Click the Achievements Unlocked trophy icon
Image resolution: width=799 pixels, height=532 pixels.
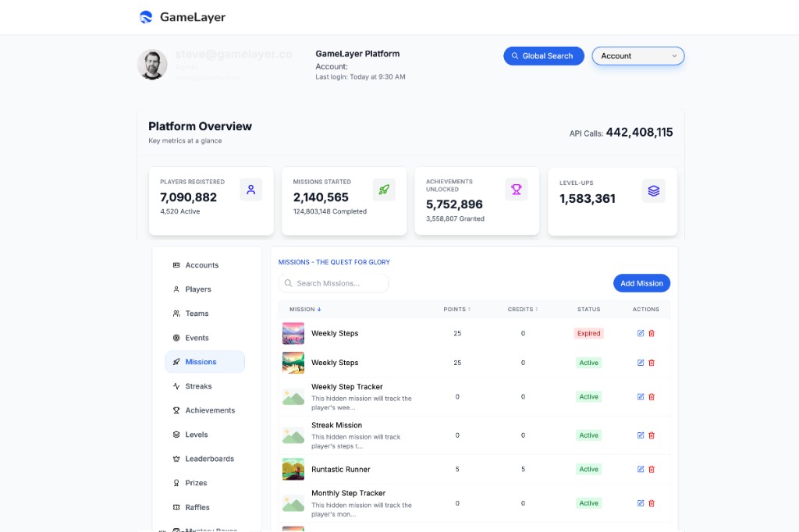coord(517,190)
